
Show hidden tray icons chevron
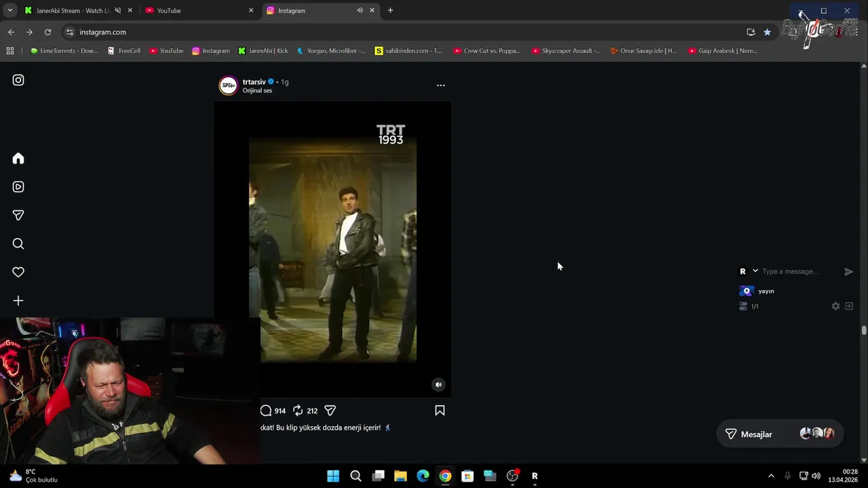(x=770, y=476)
